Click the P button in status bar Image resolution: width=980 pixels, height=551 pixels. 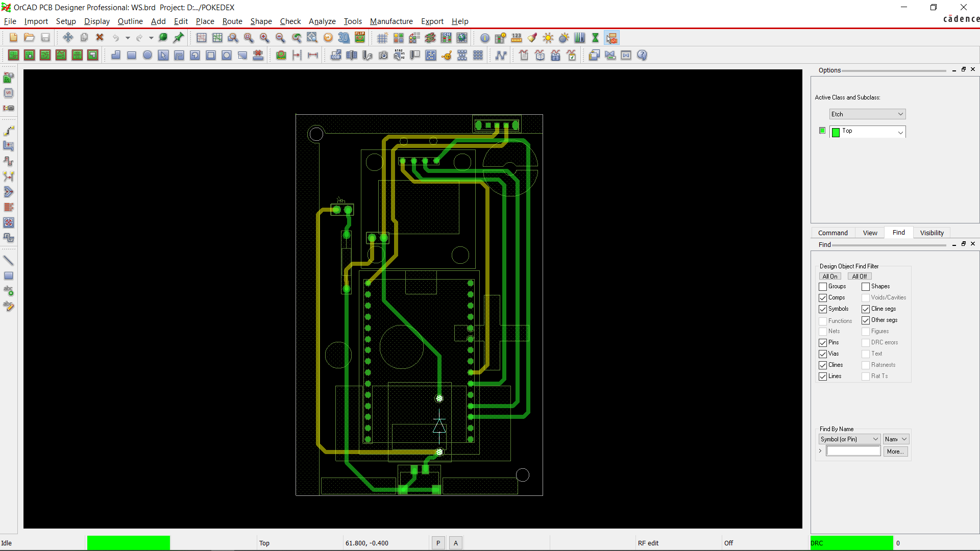pyautogui.click(x=438, y=543)
